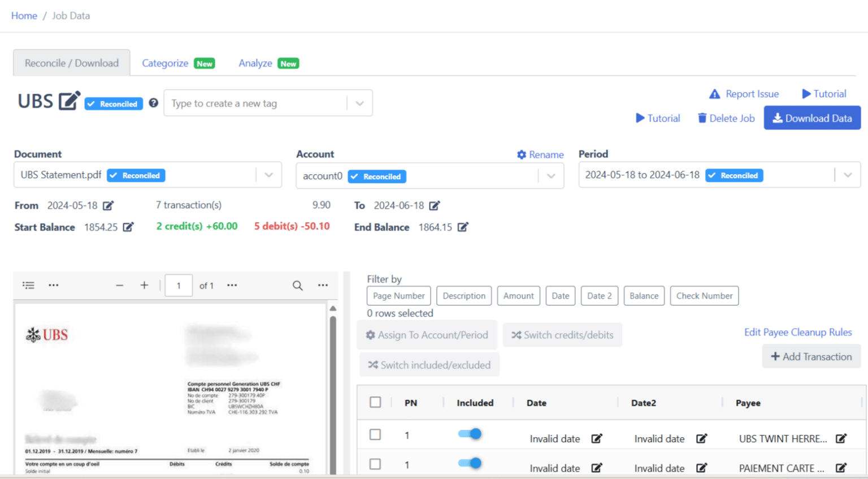Zoom out on the PDF document
The image size is (868, 479).
click(119, 285)
